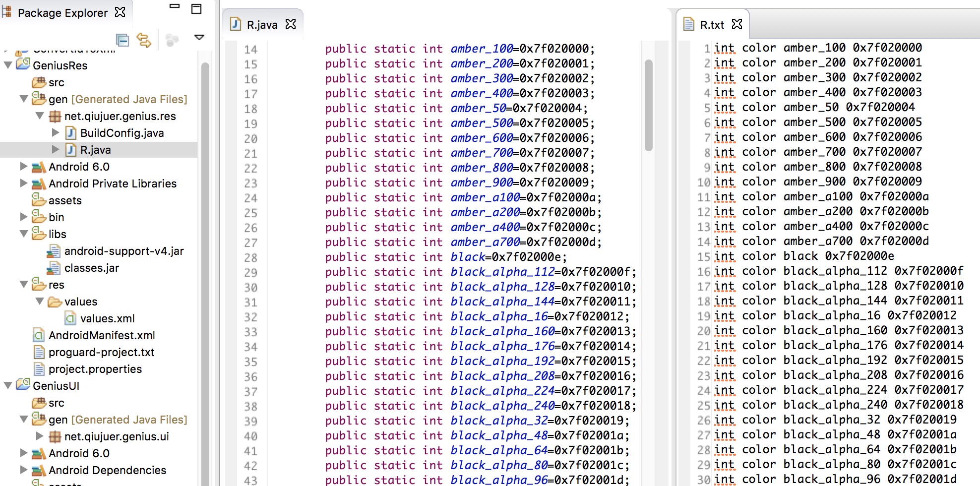The image size is (980, 486).
Task: Expand the bin folder
Action: pos(23,217)
